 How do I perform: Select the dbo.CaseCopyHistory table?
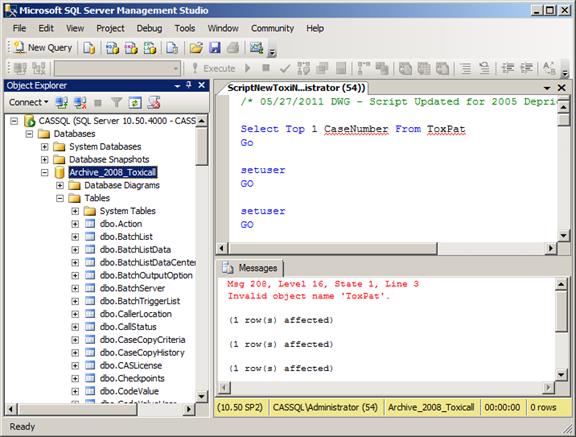142,353
